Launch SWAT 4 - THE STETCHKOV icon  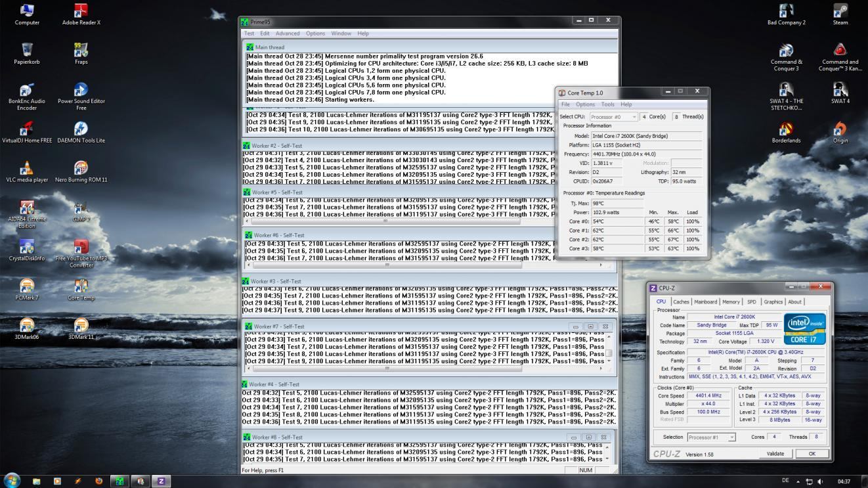pyautogui.click(x=786, y=96)
